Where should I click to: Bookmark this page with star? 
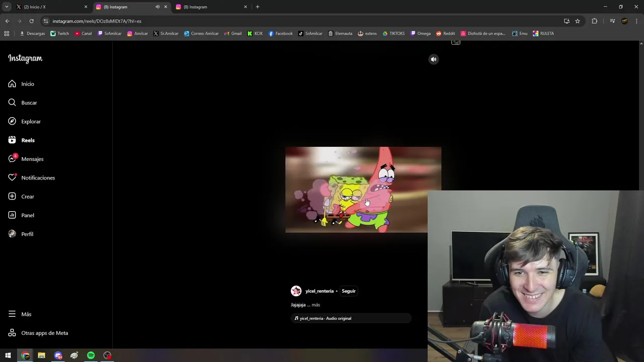578,21
